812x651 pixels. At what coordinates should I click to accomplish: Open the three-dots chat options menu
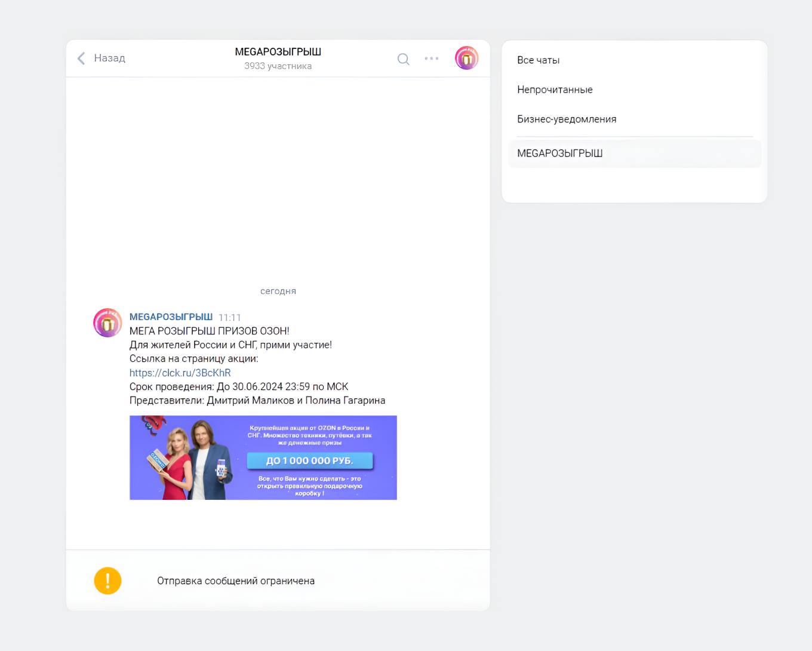[x=432, y=59]
